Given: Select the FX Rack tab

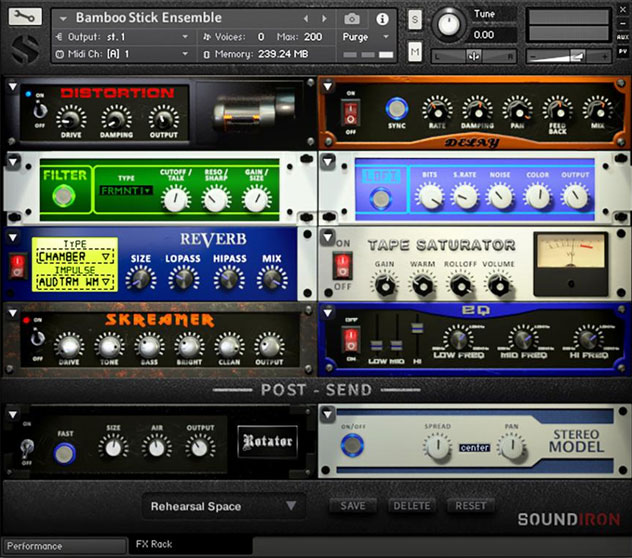Looking at the screenshot, I should coord(155,545).
